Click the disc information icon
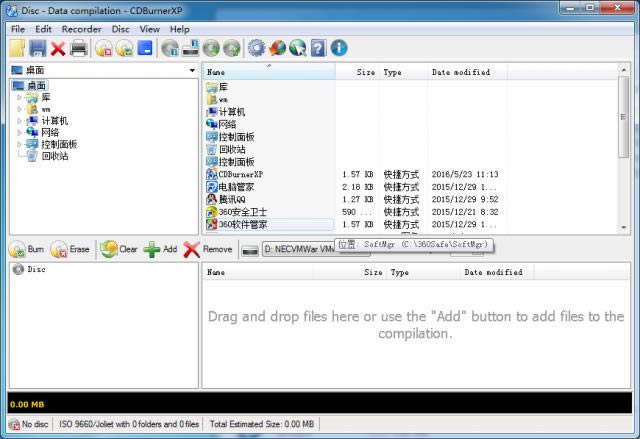This screenshot has width=640, height=439. point(170,48)
